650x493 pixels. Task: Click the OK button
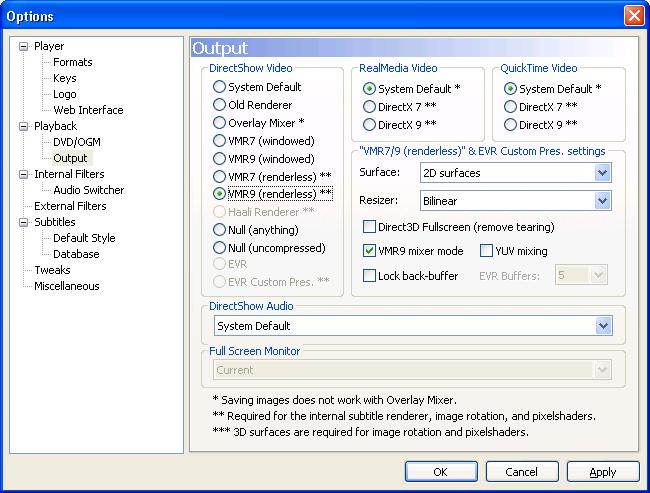coord(441,472)
